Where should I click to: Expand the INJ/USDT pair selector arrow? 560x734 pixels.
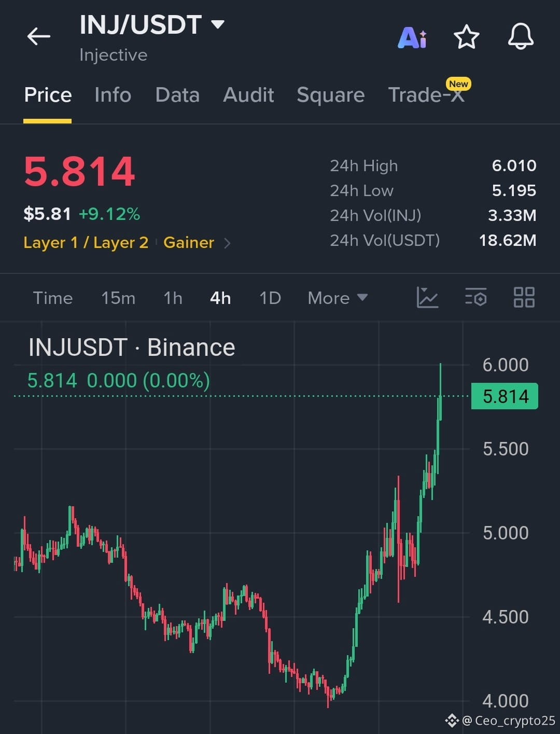coord(218,24)
